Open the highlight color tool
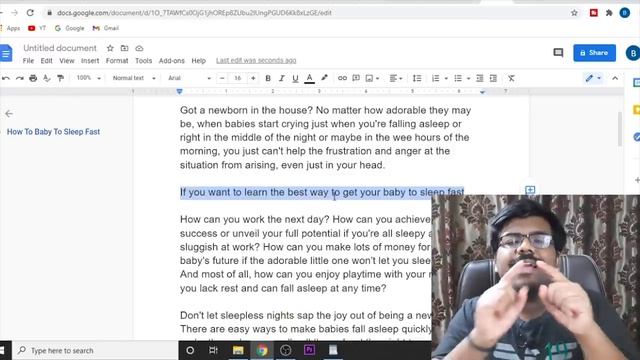Screen dimensions: 640x360 [x=324, y=78]
